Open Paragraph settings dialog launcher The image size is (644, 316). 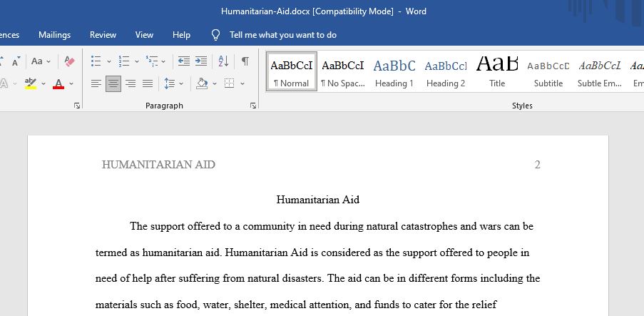pyautogui.click(x=253, y=106)
